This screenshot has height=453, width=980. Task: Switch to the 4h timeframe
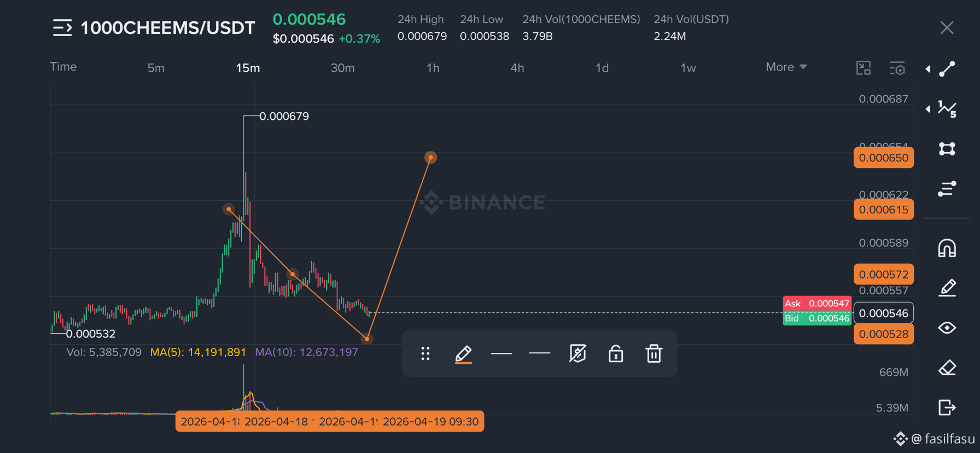click(517, 68)
